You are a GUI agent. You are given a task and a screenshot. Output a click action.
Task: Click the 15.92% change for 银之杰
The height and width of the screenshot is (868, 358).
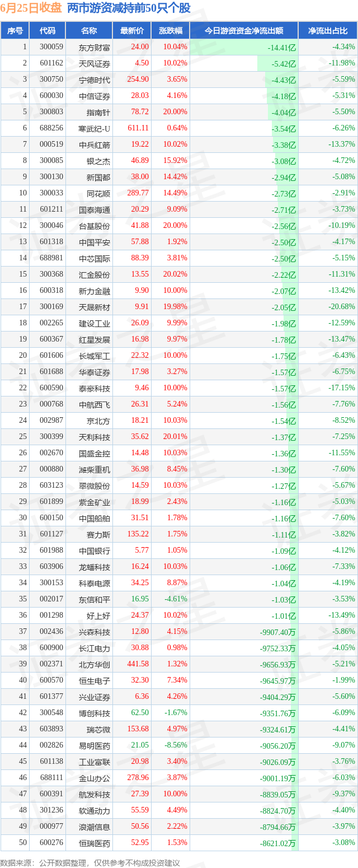click(x=175, y=161)
